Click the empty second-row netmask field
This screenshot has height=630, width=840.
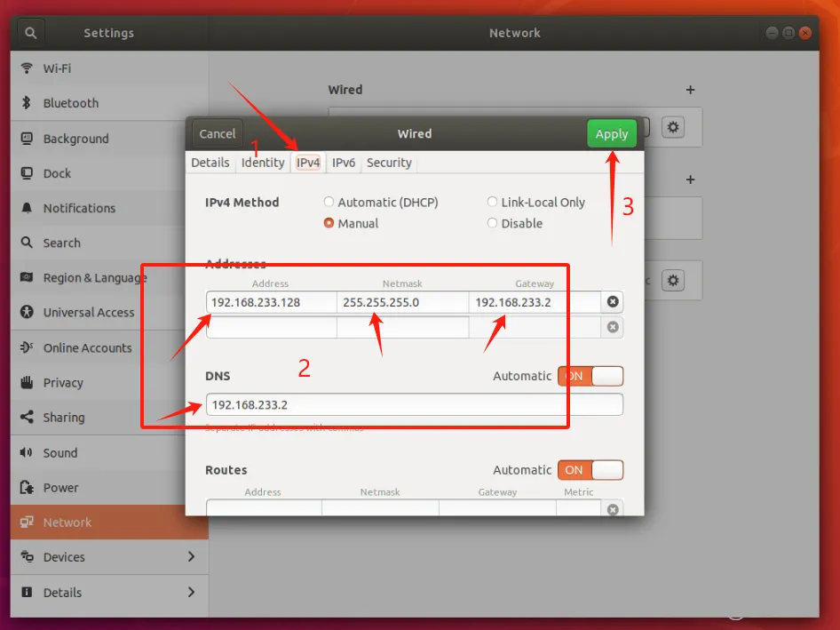click(x=402, y=327)
